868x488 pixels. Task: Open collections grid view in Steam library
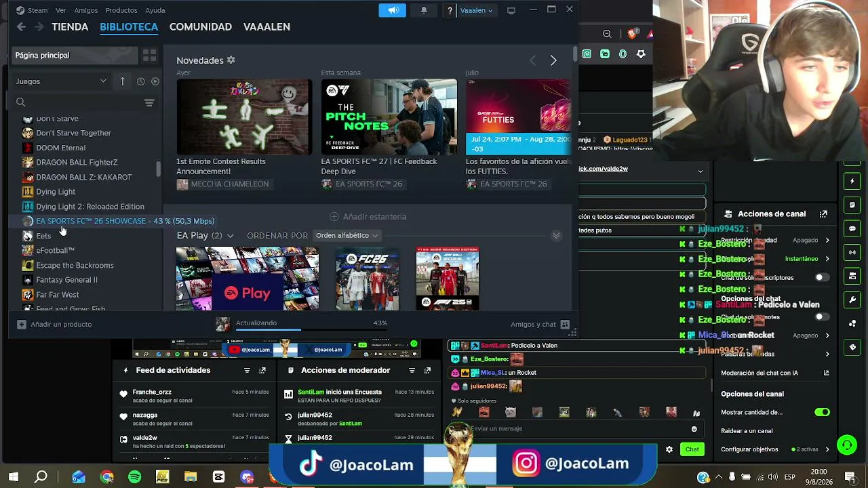coord(149,55)
